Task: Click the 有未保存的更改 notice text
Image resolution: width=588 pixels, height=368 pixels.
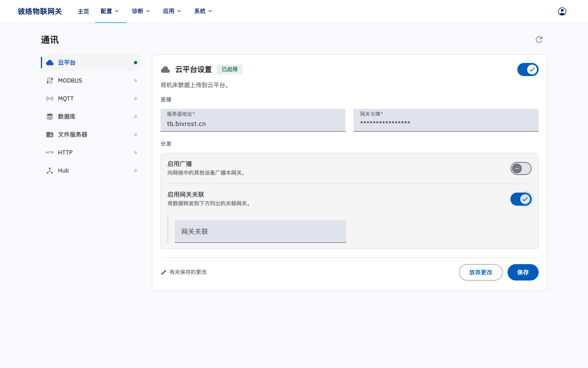Action: 188,272
